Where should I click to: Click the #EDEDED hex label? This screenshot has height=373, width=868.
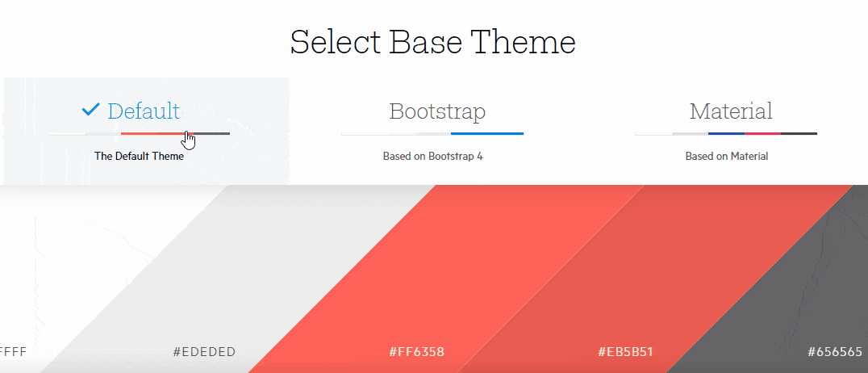tap(204, 352)
